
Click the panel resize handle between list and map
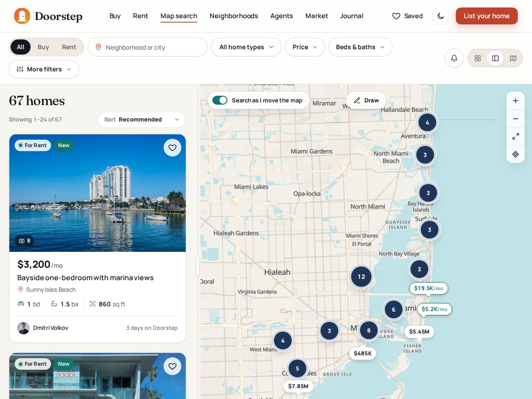click(x=198, y=266)
